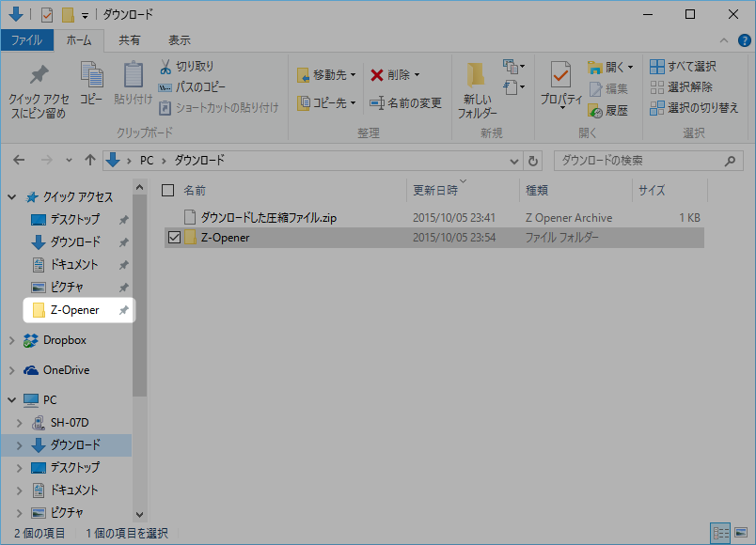Open Properties (プロパティ) ribbon button

560,85
